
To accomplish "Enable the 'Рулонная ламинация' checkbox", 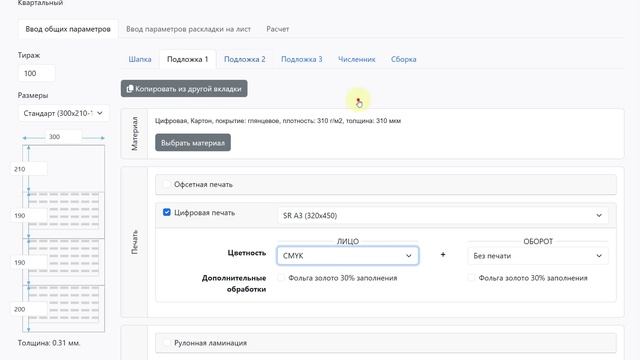I will (167, 343).
